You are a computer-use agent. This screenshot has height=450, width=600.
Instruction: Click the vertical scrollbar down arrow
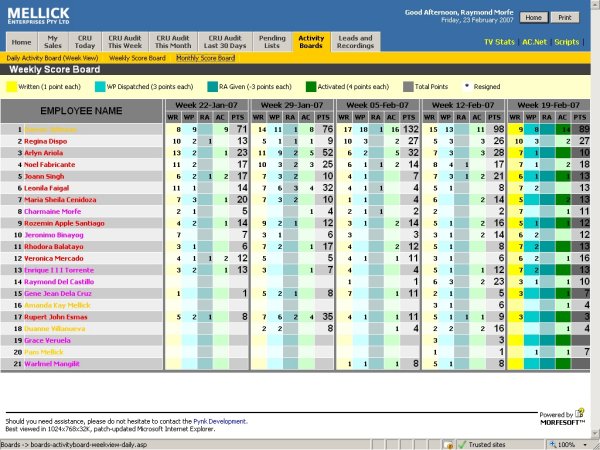point(595,432)
